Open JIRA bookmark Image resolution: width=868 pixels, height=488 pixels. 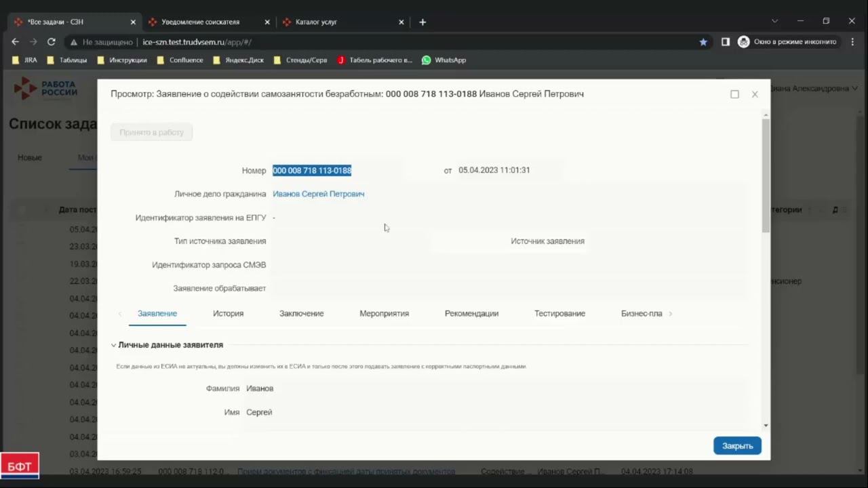pos(24,60)
